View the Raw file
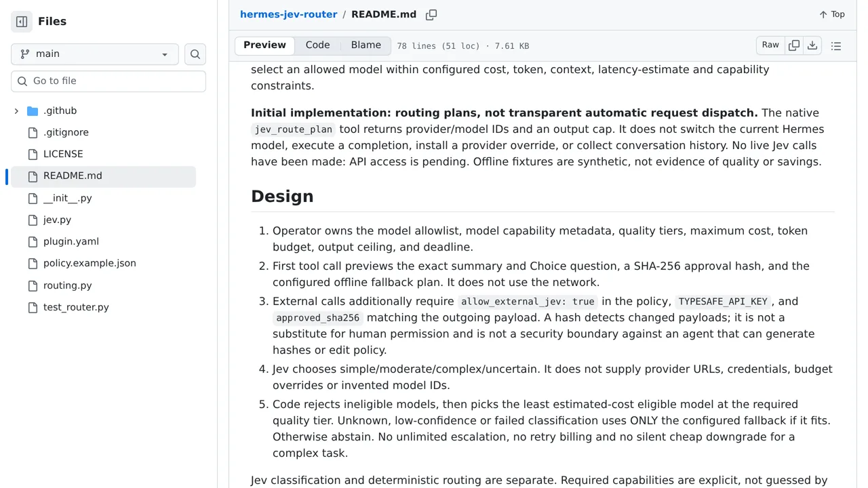 [770, 45]
